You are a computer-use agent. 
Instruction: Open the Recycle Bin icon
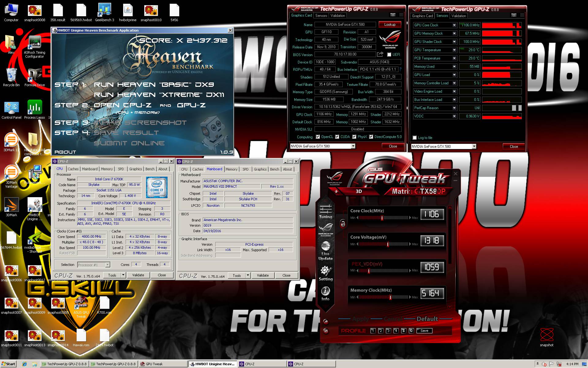point(11,78)
